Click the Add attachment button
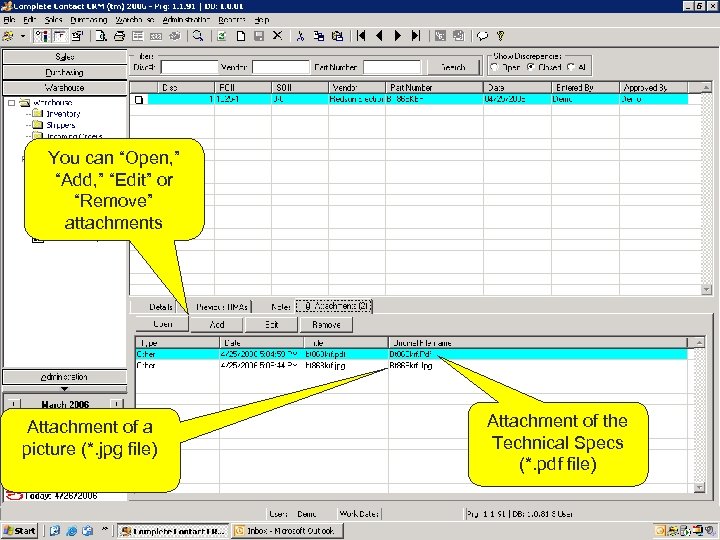The width and height of the screenshot is (720, 540). (216, 325)
